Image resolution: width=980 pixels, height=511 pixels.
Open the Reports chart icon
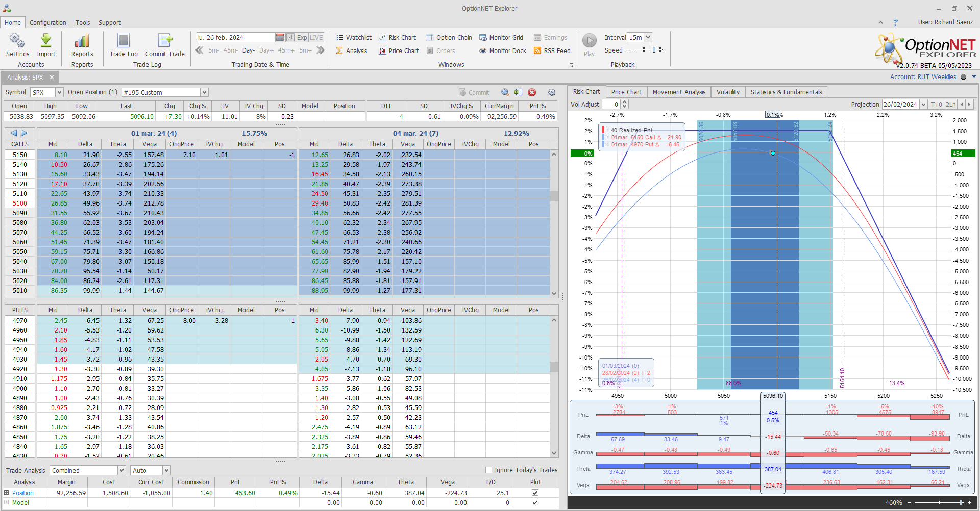point(82,41)
